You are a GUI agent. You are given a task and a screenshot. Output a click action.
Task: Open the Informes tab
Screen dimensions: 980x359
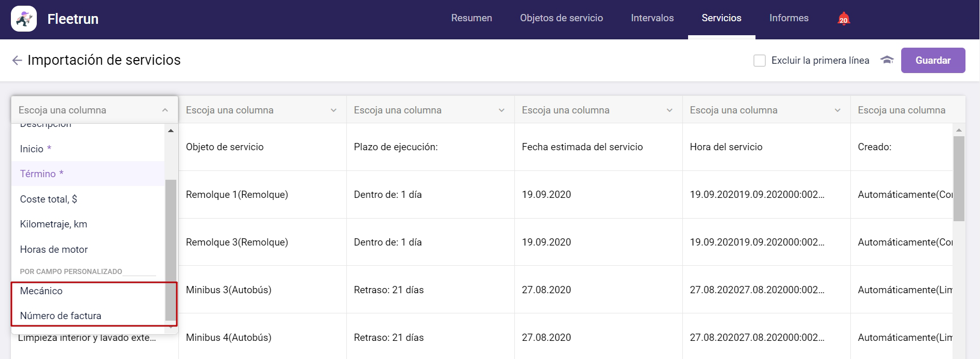[x=789, y=18]
